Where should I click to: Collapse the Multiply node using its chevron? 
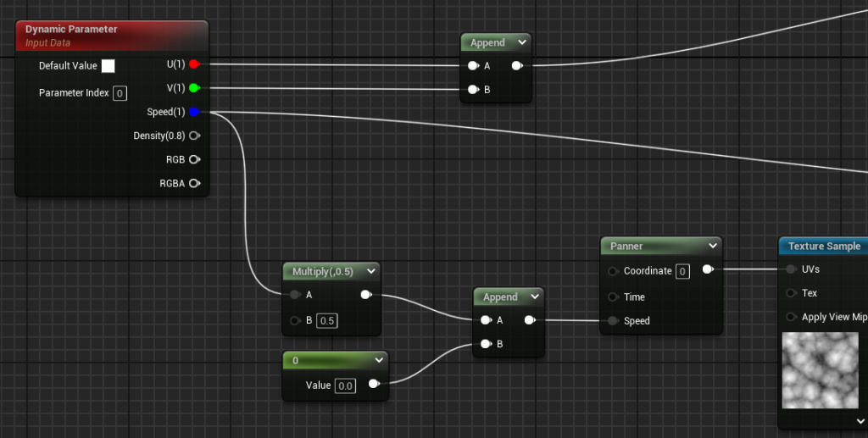[369, 272]
